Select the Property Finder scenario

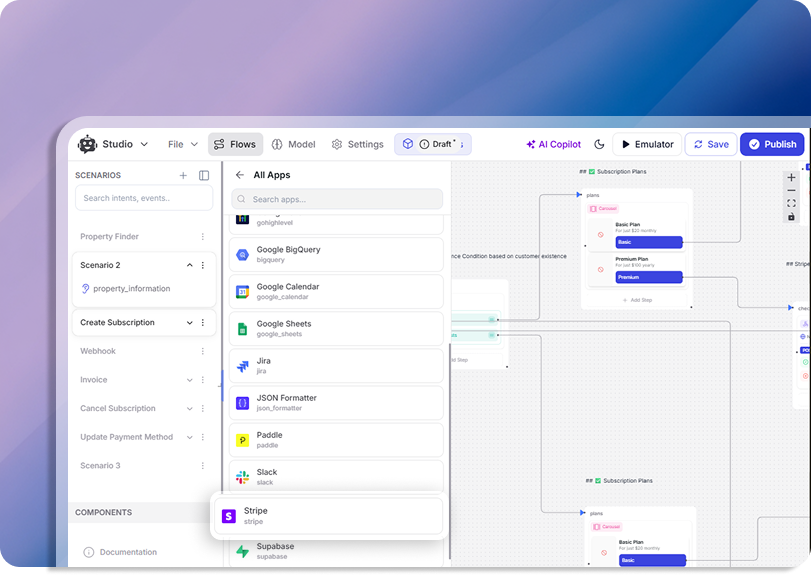click(x=110, y=236)
